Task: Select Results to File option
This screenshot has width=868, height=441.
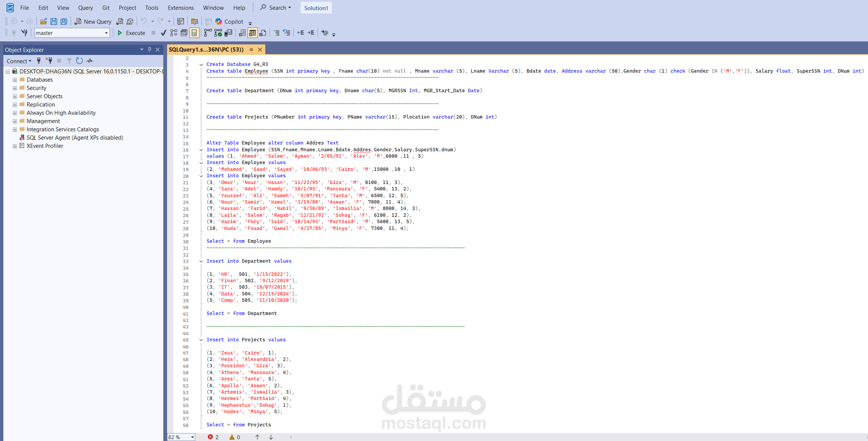Action: click(x=263, y=33)
